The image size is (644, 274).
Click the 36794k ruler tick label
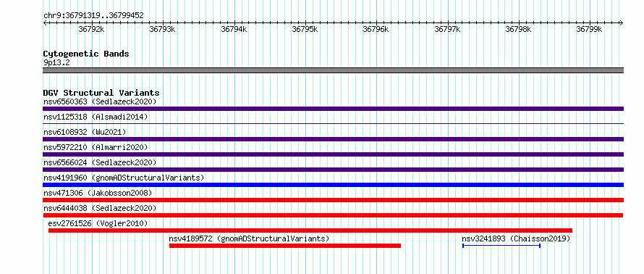234,30
